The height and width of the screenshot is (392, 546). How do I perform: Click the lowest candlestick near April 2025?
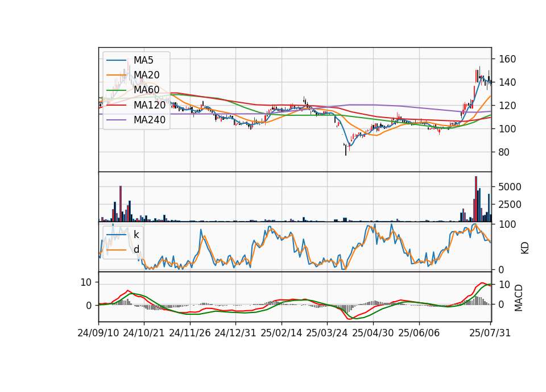pyautogui.click(x=346, y=149)
